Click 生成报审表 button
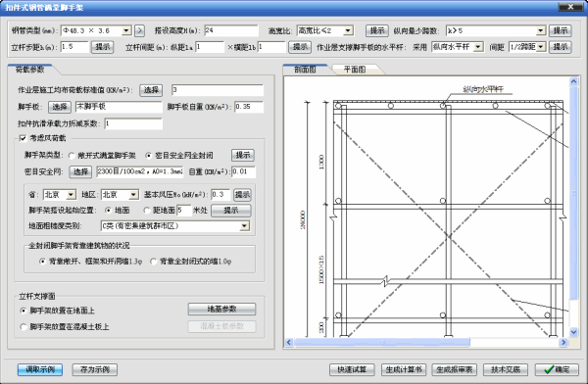 click(454, 369)
